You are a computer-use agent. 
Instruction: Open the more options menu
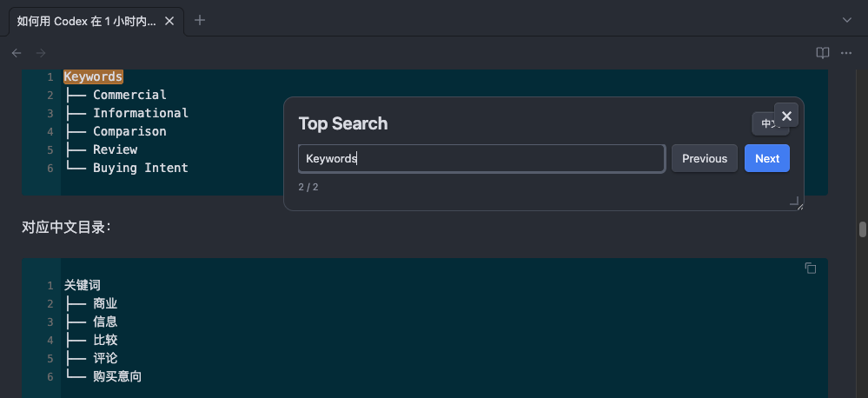click(846, 53)
